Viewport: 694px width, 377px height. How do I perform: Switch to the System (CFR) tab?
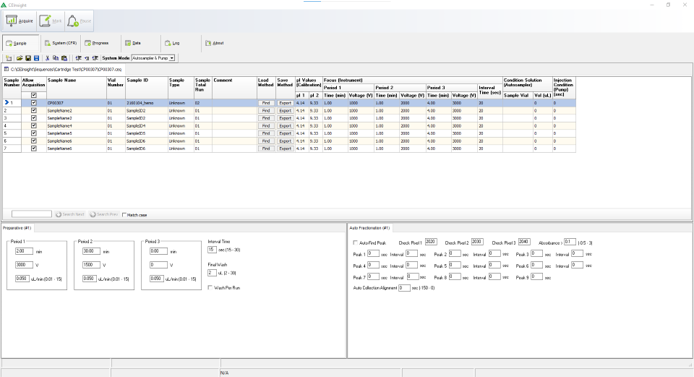pyautogui.click(x=61, y=43)
